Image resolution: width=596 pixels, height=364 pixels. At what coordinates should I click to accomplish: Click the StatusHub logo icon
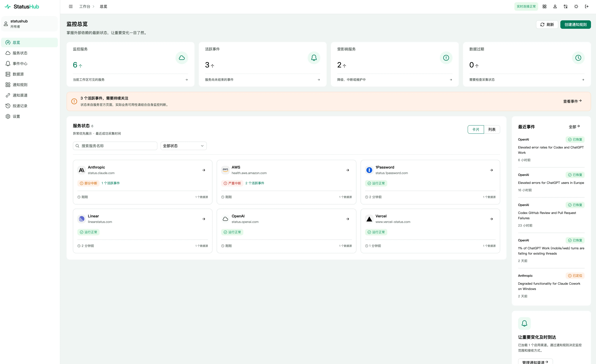pyautogui.click(x=8, y=6)
